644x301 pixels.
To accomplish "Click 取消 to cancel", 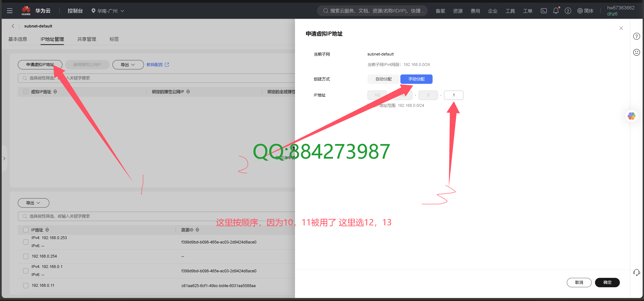I will click(x=579, y=283).
